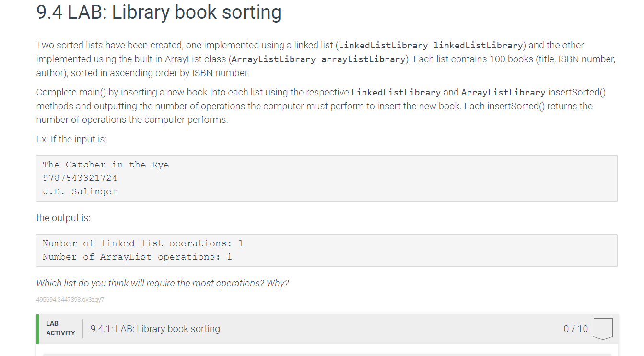Viewport: 644px width, 356px height.
Task: Select the 0 / 10 score indicator
Action: point(575,329)
